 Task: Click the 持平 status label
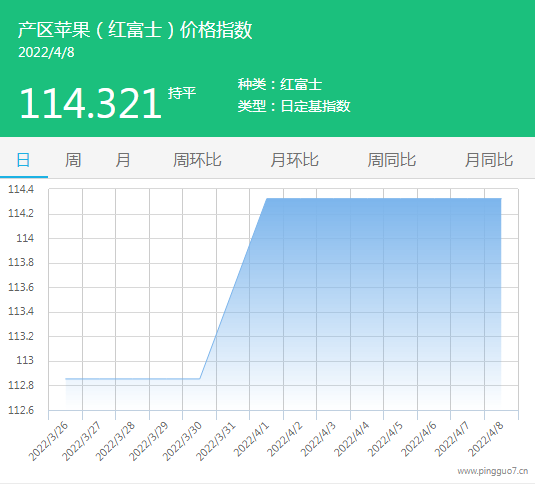182,93
